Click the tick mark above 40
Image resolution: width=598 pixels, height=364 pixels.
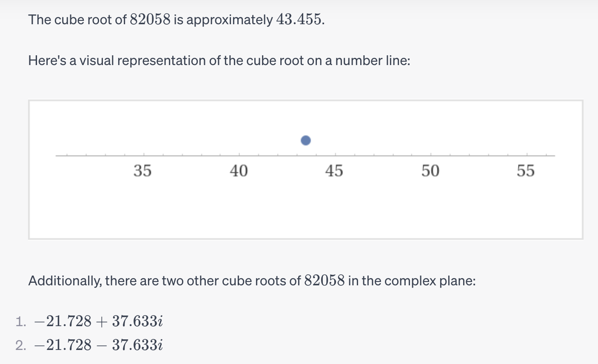(x=239, y=155)
